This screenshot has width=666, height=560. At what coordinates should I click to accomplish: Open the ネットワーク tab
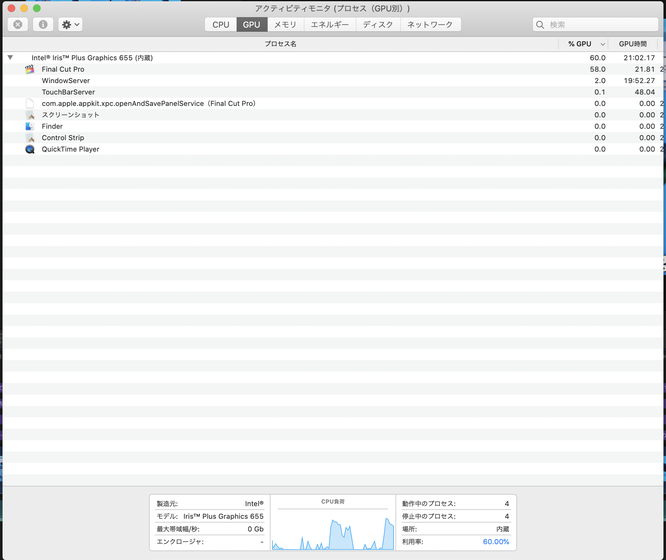(430, 25)
